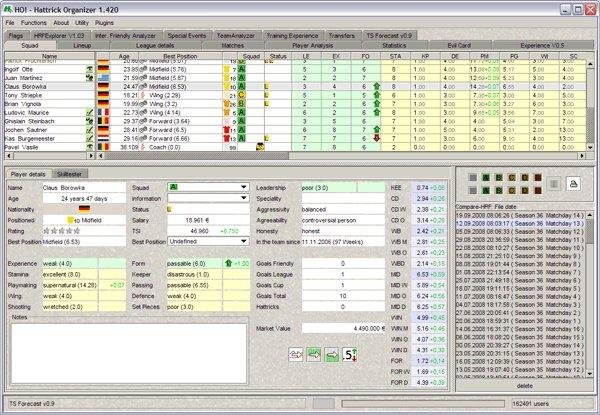Click HRF list scrollbar down arrow
The height and width of the screenshot is (415, 600).
pos(590,373)
